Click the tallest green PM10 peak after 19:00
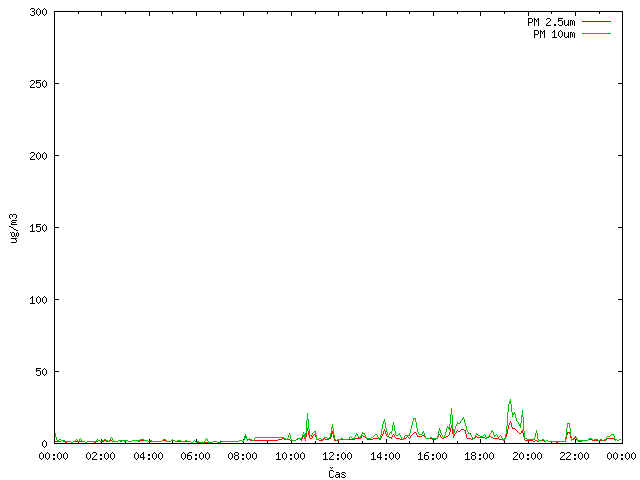The image size is (640, 480). pyautogui.click(x=510, y=400)
